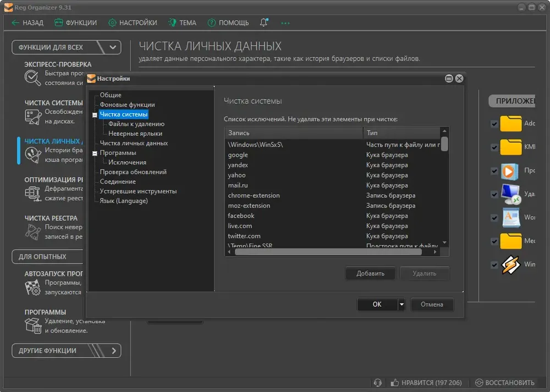The image size is (550, 392).
Task: Select Исключения in the settings tree
Action: (x=128, y=162)
